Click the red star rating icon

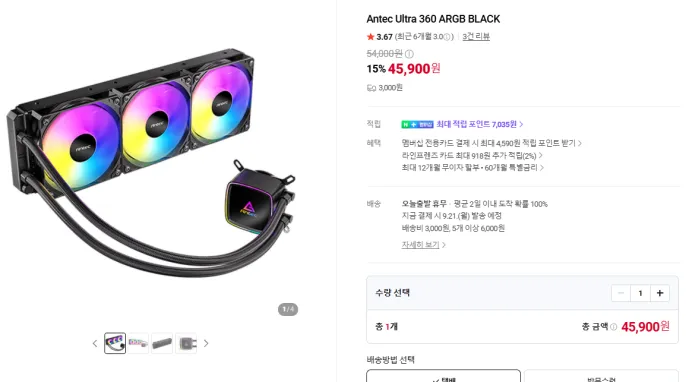click(371, 37)
